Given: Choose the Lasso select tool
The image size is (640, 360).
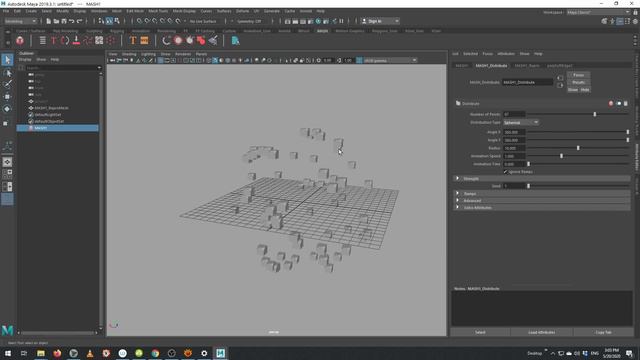Looking at the screenshot, I should pyautogui.click(x=7, y=73).
